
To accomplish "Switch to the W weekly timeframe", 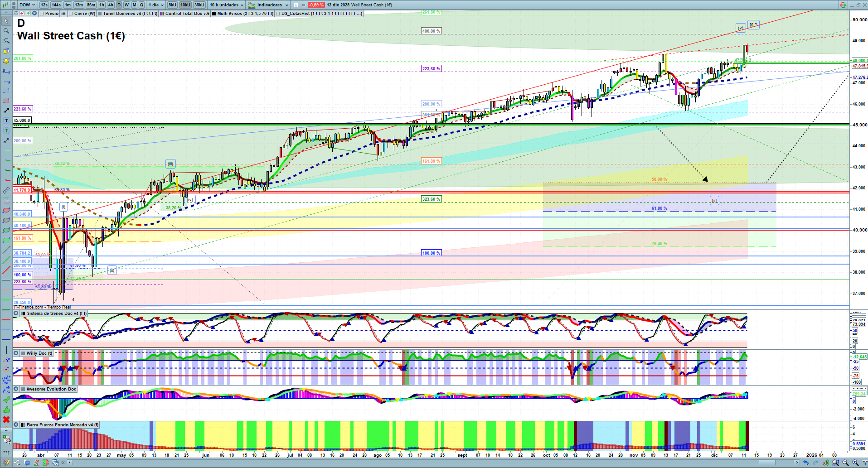I will 126,5.
